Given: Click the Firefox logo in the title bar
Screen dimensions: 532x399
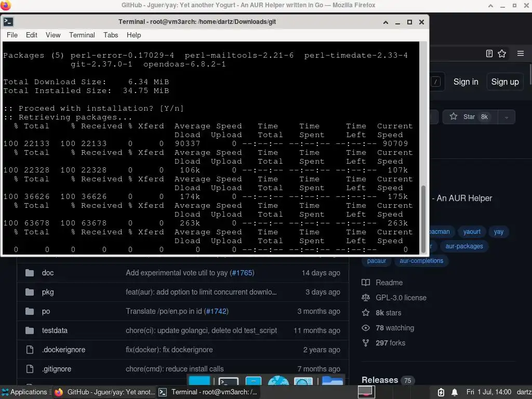Looking at the screenshot, I should point(6,5).
